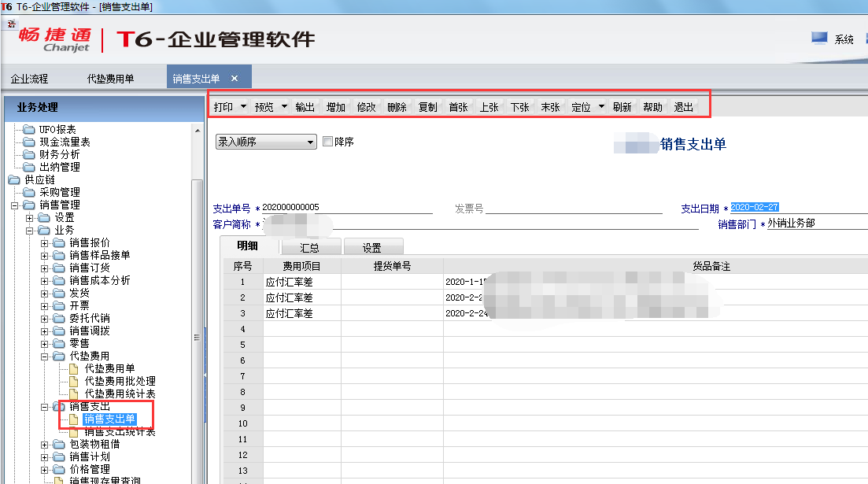Open 帮助 from the toolbar

(652, 107)
